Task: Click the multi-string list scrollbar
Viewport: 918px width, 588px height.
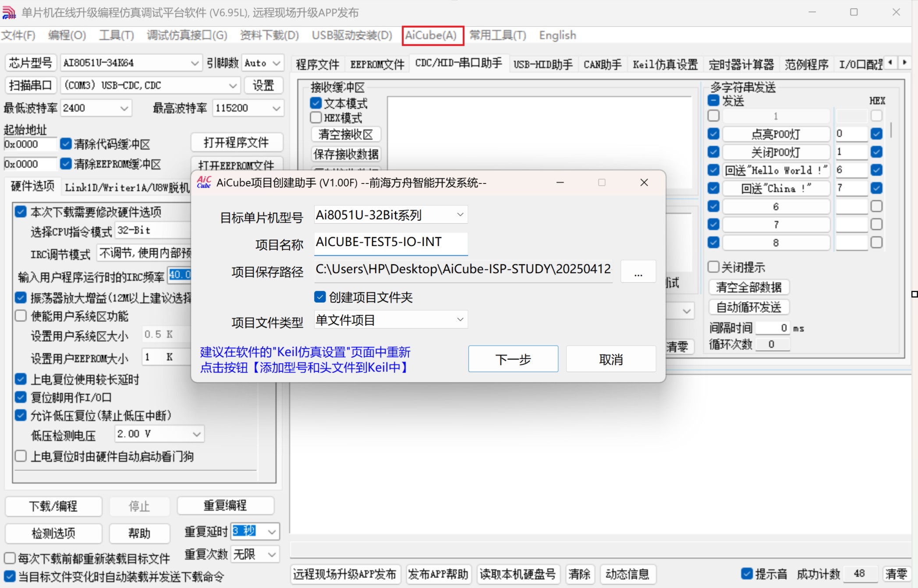Action: coord(891,130)
